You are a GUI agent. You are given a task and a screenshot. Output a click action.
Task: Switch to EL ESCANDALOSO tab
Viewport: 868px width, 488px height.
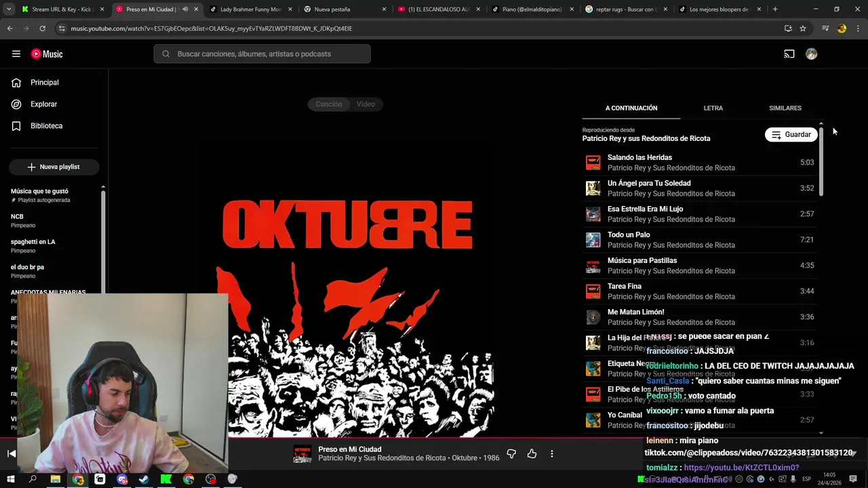tap(438, 9)
